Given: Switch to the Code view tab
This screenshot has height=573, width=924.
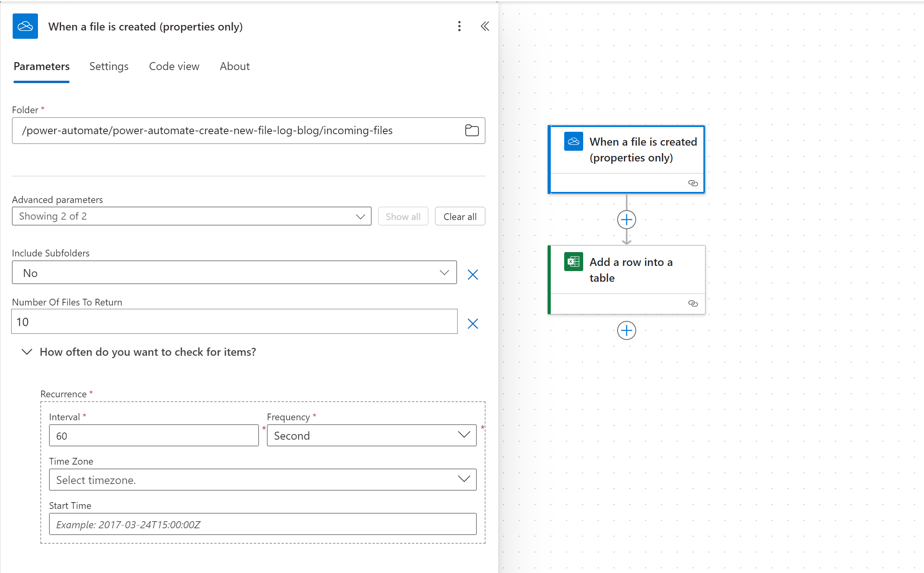Looking at the screenshot, I should (x=174, y=66).
